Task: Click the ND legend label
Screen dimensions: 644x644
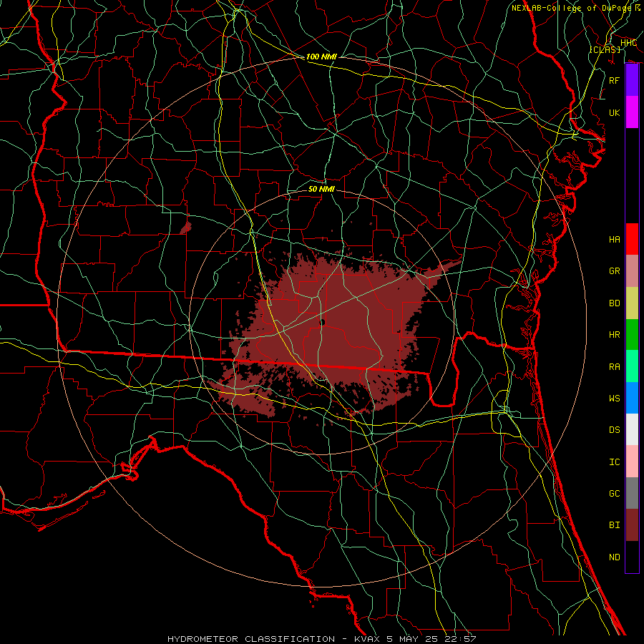Action: [x=615, y=557]
